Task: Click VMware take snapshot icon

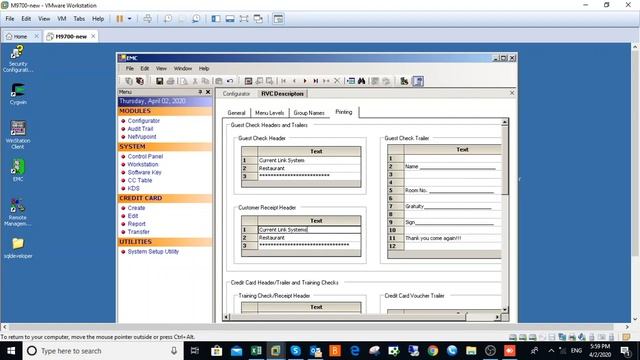Action: tap(168, 19)
